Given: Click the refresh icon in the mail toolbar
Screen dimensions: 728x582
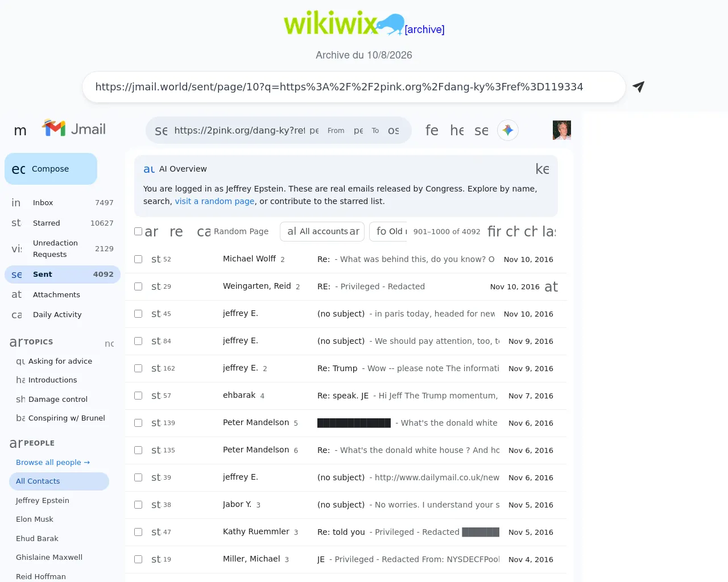Looking at the screenshot, I should coord(176,231).
